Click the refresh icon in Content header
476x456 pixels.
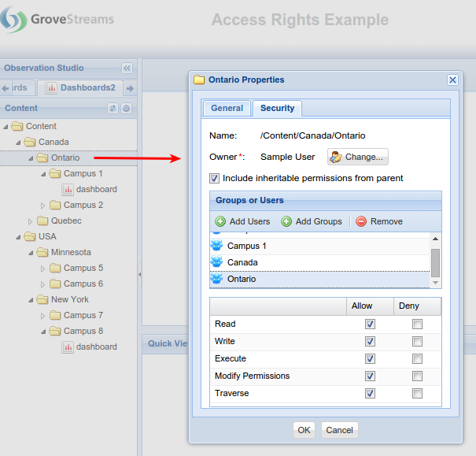coord(113,109)
